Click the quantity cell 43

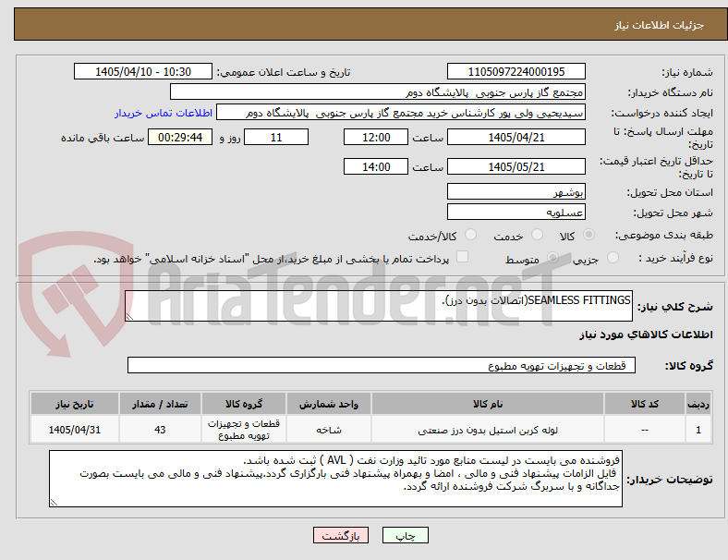160,430
